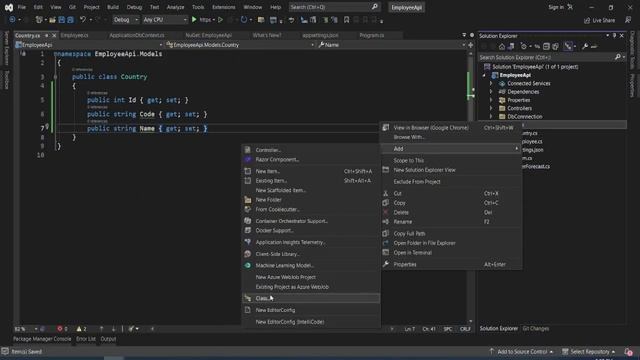Click Collapse All icon in Solution Explorer
640x360 pixels.
[x=546, y=47]
